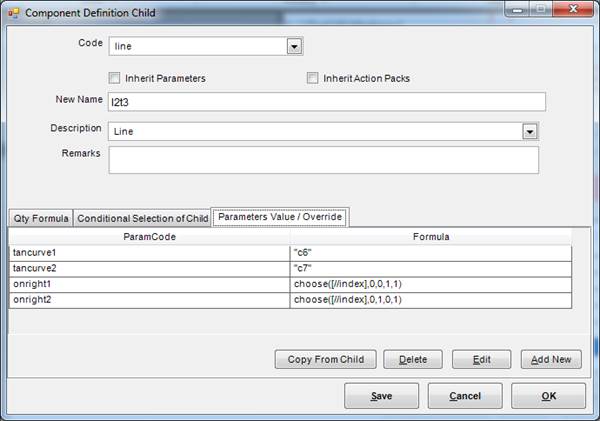Screen dimensions: 600x421
Task: Tick the Inherit Action Packs checkbox
Action: (x=313, y=78)
